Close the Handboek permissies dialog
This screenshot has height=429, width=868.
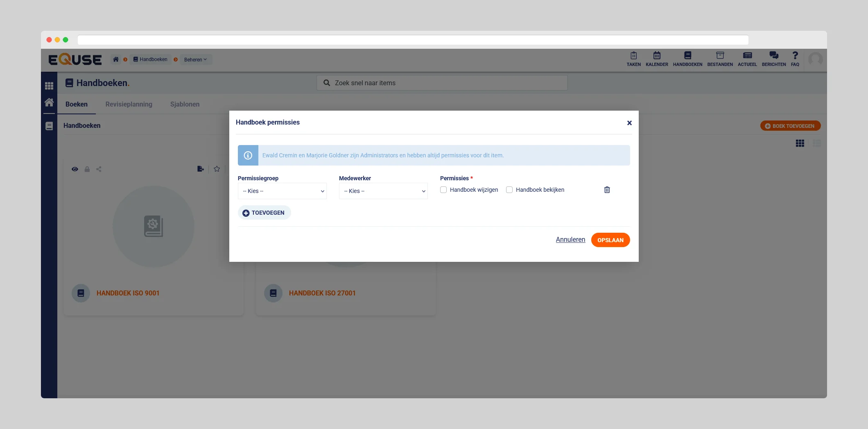click(629, 123)
